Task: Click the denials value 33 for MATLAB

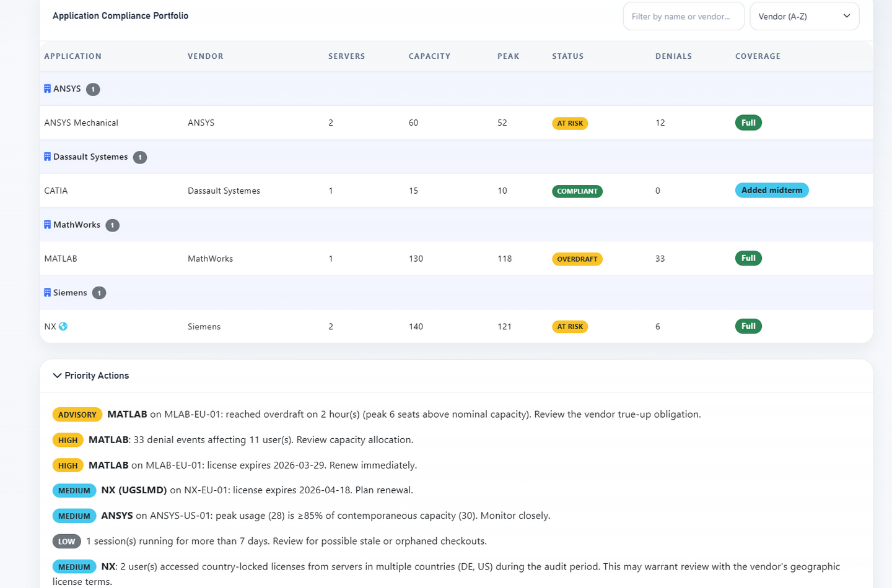Action: (x=660, y=259)
